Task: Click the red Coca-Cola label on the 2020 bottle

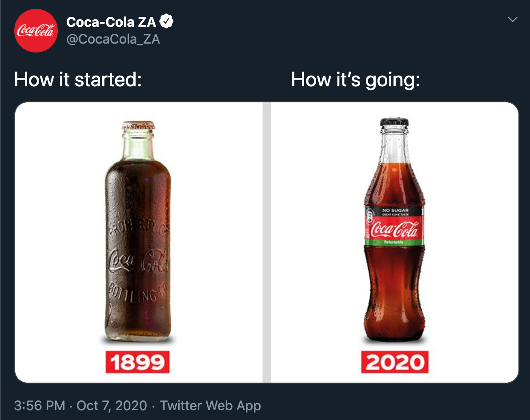Action: pos(394,228)
